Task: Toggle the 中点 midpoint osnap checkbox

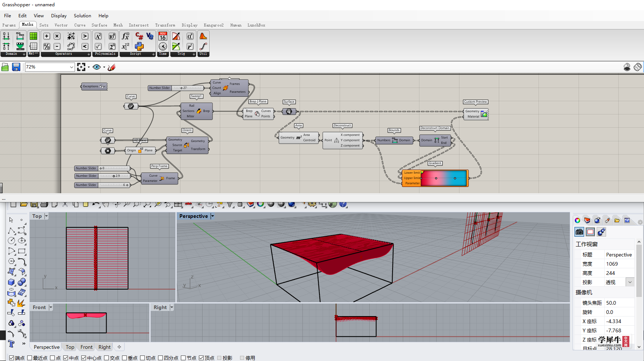Action: coord(66,358)
